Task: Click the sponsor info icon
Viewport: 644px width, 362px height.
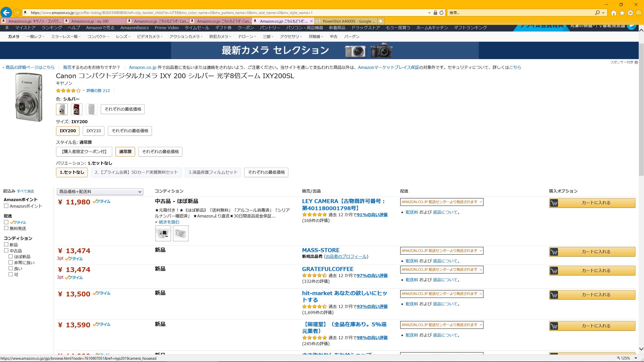Action: coord(636,62)
